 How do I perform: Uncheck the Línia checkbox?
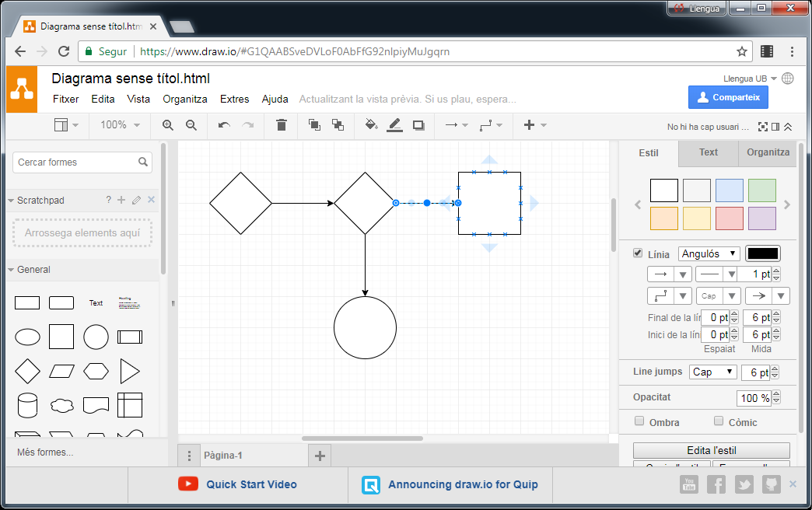click(639, 253)
